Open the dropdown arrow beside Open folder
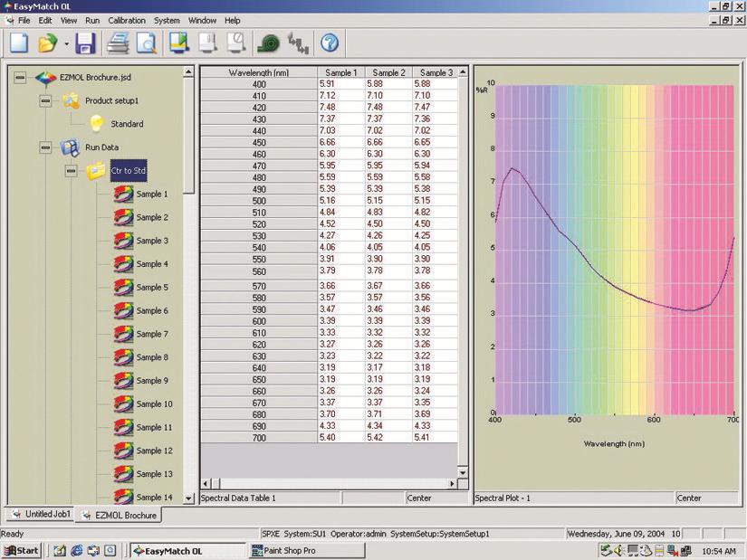Viewport: 747px width, 560px height. pos(66,43)
